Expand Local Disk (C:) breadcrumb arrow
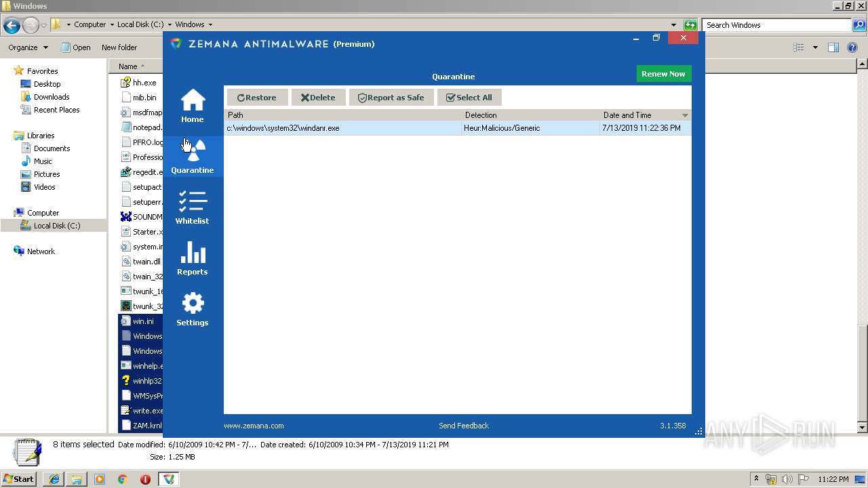Viewport: 868px width, 488px height. [x=170, y=24]
